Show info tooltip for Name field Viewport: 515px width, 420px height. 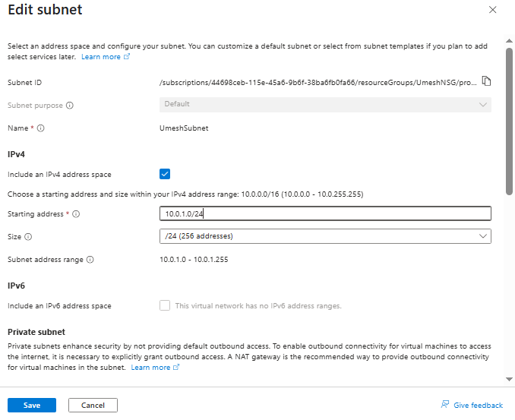click(x=41, y=128)
